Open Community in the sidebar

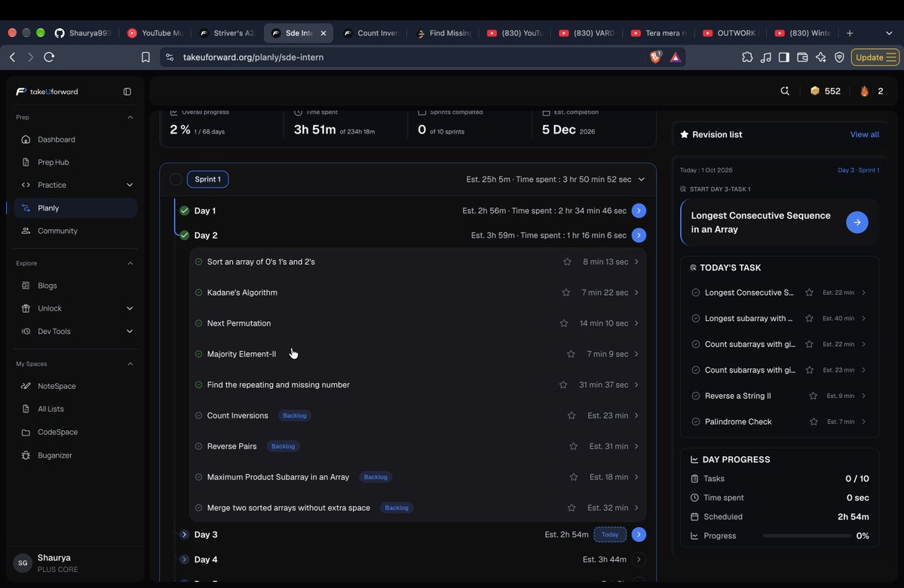point(75,231)
